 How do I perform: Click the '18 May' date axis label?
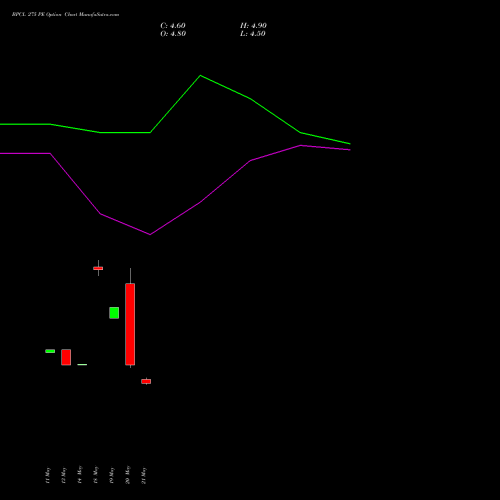tap(96, 475)
